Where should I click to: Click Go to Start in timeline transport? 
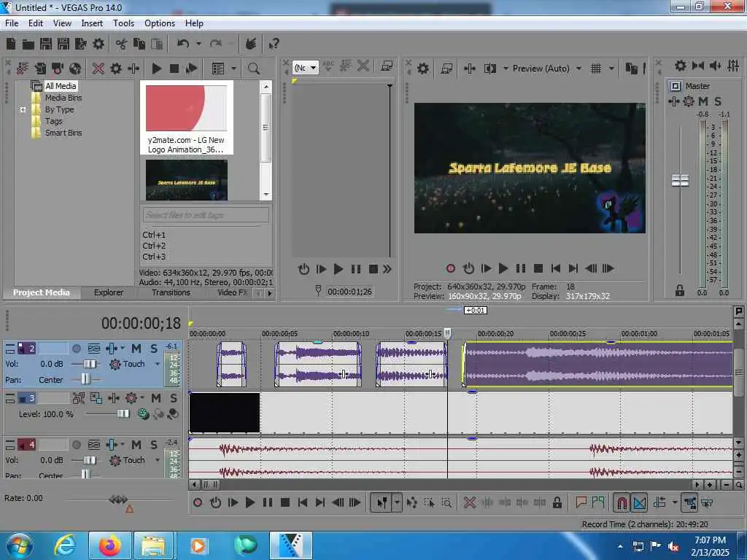pos(303,502)
